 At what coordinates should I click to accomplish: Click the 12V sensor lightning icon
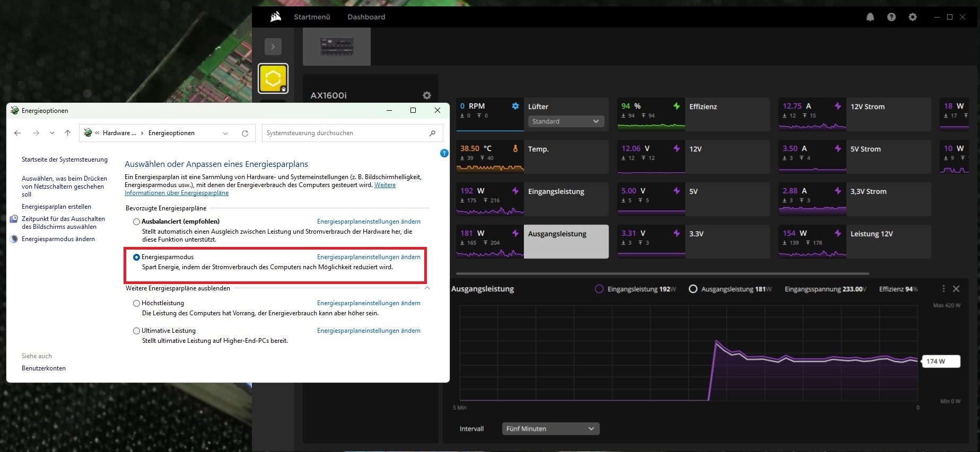(676, 148)
